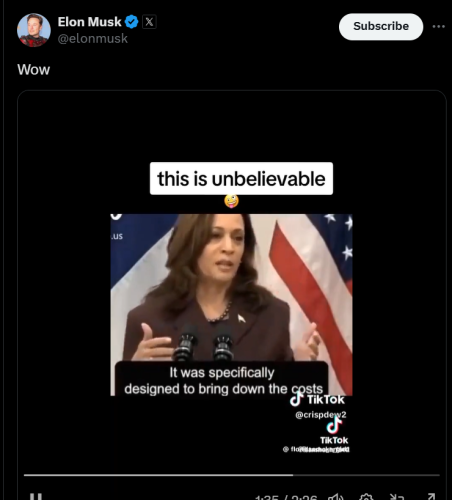Click the Subscribe button

point(381,27)
